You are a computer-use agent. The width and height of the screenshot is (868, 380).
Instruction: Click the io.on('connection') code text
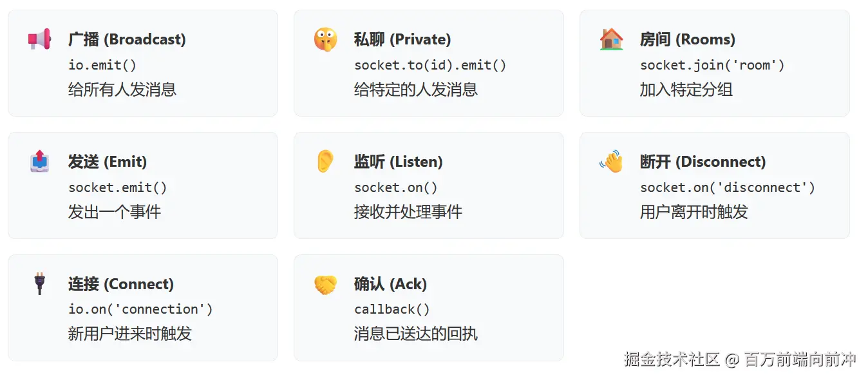pos(140,309)
